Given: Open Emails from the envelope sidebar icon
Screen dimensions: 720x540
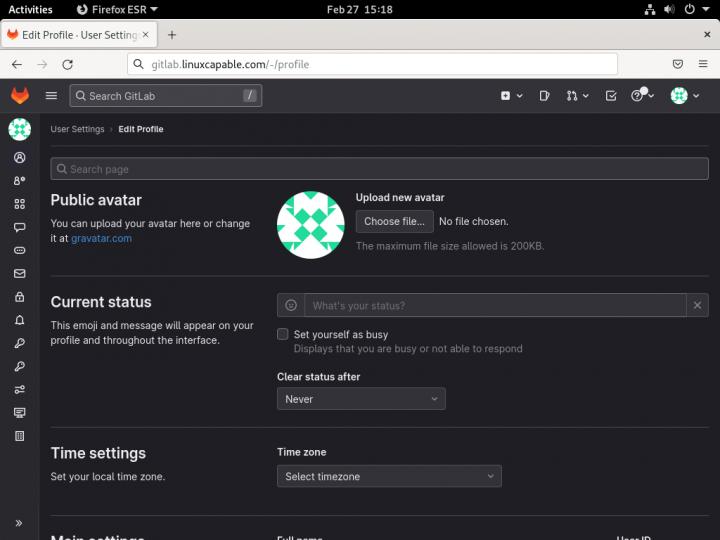Looking at the screenshot, I should 19,273.
